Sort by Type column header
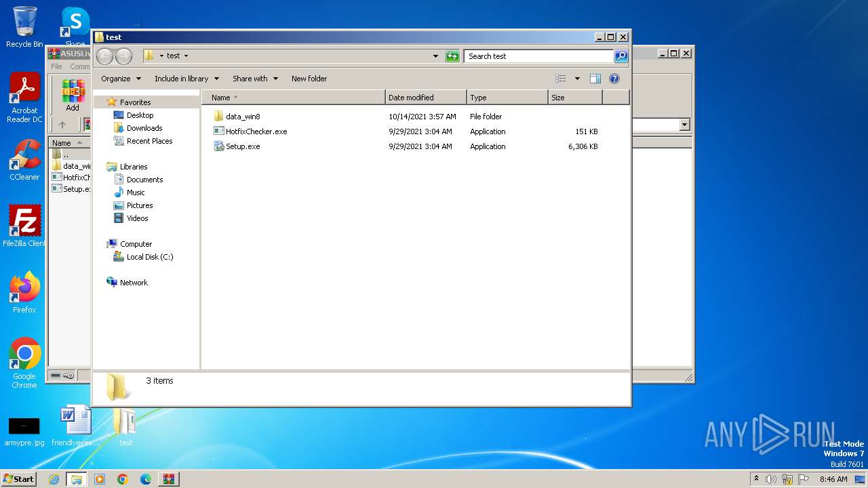The image size is (868, 488). [507, 98]
